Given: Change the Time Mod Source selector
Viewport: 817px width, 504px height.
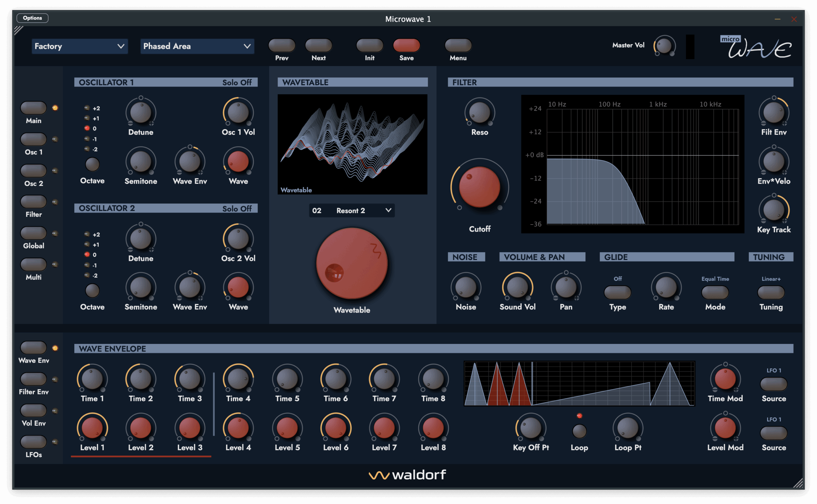Looking at the screenshot, I should (774, 384).
